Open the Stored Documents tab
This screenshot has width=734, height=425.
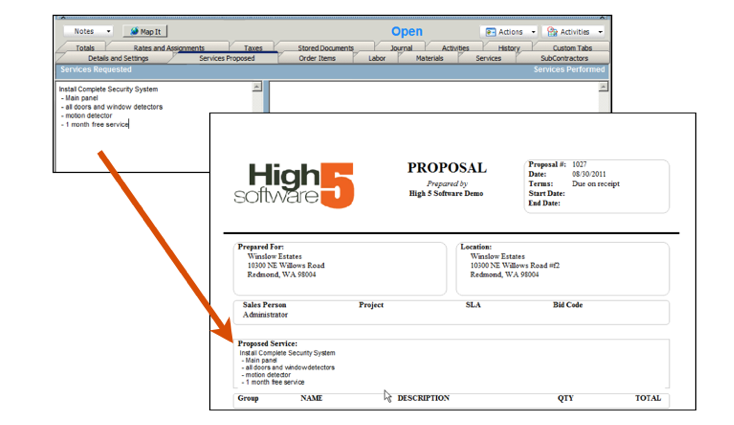[326, 48]
